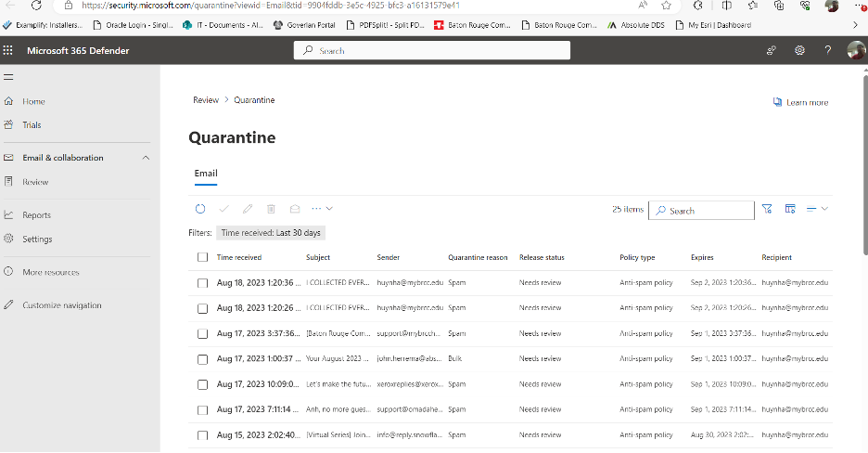Click the Learn more link

801,102
